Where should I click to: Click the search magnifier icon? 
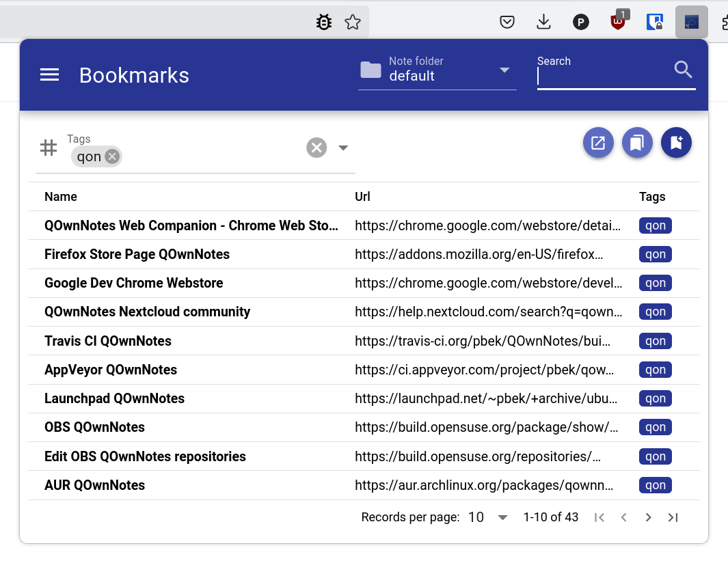683,70
